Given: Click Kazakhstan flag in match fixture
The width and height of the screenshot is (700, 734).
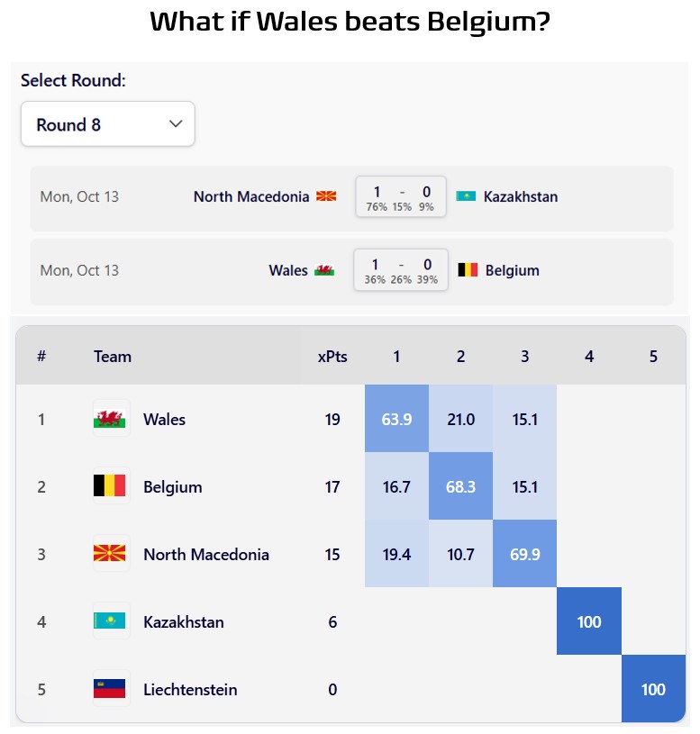Looking at the screenshot, I should (466, 196).
